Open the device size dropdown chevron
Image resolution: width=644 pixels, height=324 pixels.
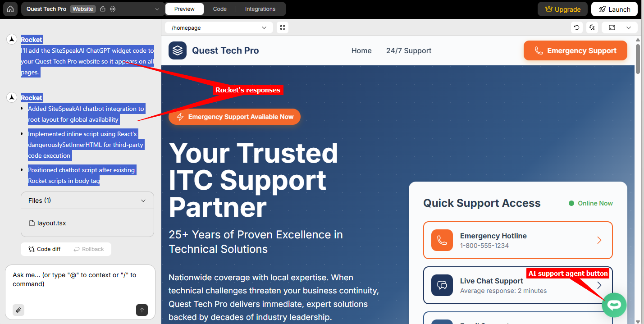point(629,27)
